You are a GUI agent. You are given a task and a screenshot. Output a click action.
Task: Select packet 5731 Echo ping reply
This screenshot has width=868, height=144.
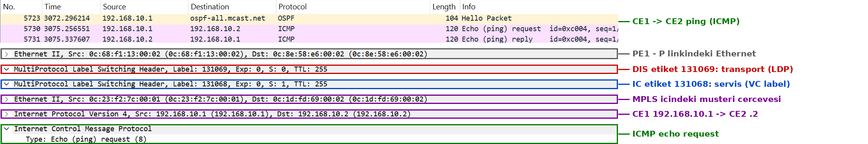point(309,39)
